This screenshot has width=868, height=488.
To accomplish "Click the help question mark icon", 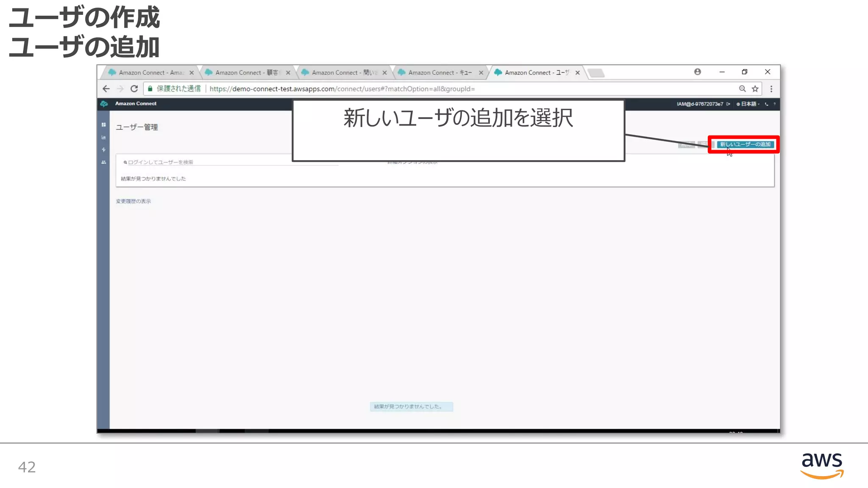I will click(x=774, y=104).
